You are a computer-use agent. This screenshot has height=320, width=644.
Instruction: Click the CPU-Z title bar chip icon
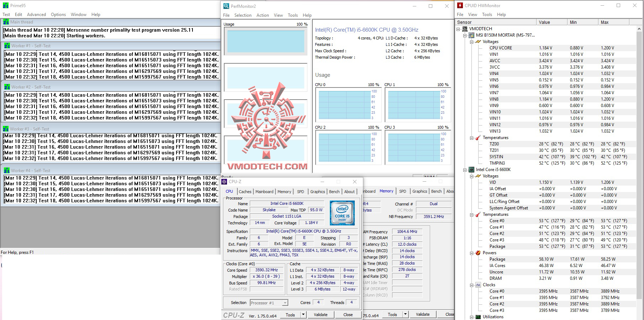[224, 182]
